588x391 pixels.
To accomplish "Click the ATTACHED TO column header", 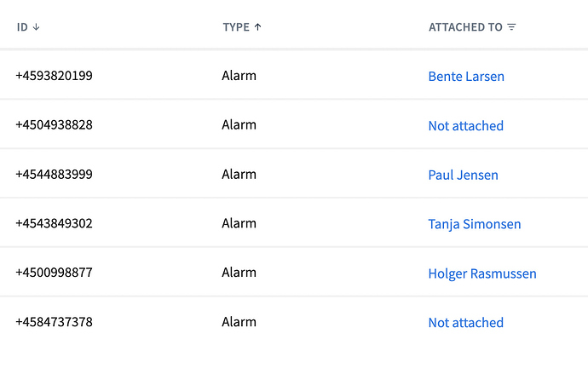I will [466, 27].
